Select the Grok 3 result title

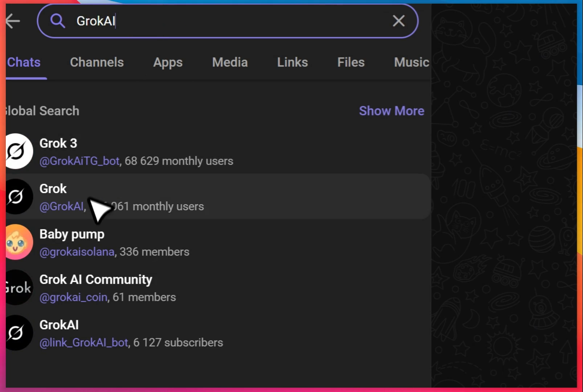[x=58, y=143]
